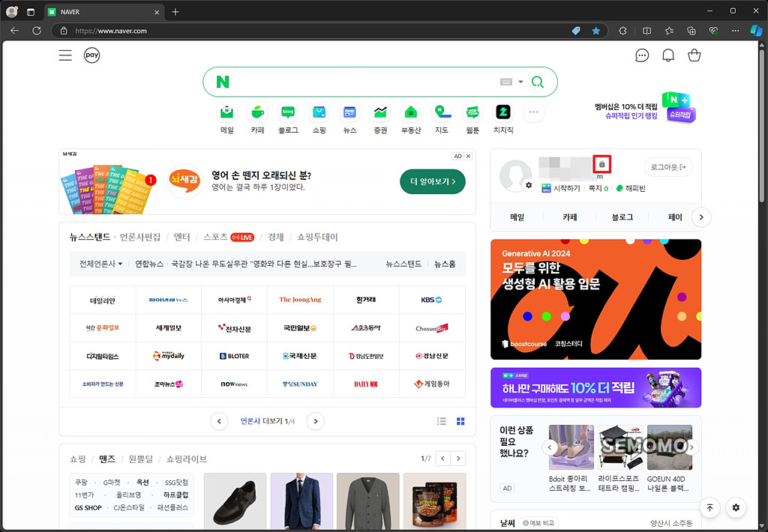Open the 뉴스홈 link

click(445, 264)
